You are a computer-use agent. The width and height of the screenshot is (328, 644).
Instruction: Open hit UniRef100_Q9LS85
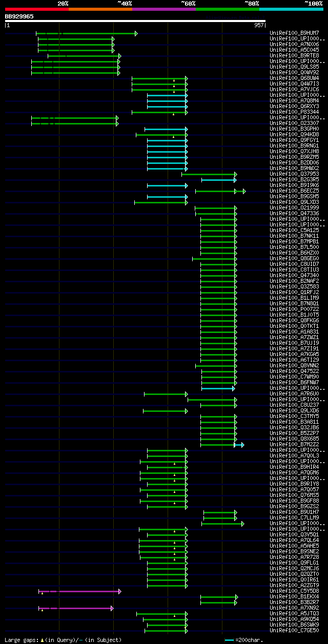click(294, 67)
